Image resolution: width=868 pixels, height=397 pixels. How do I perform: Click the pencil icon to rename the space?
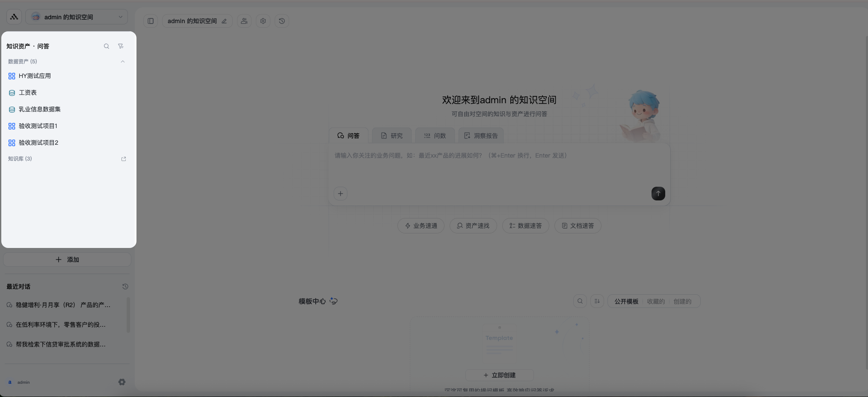coord(224,21)
